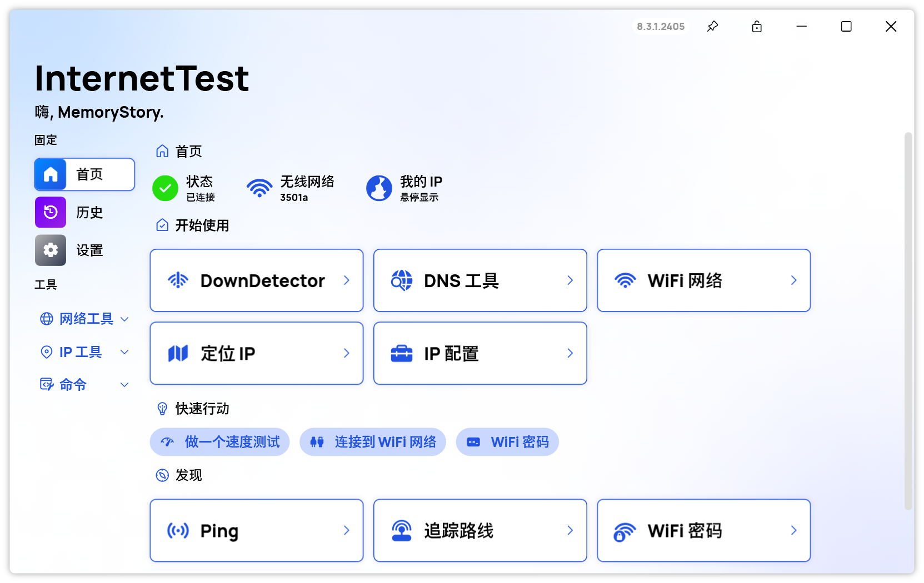The image size is (924, 583).
Task: Click the chevron on DownDetector card
Action: coord(347,280)
